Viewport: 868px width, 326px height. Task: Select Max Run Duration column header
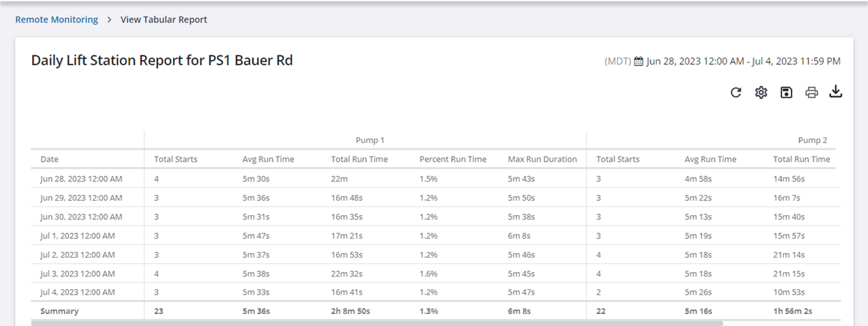pyautogui.click(x=542, y=159)
